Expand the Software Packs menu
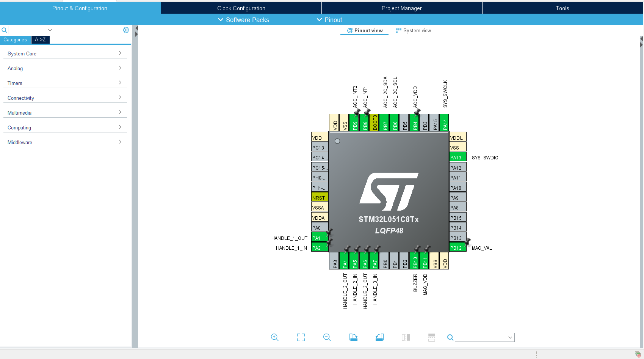This screenshot has height=359, width=644. click(x=243, y=20)
